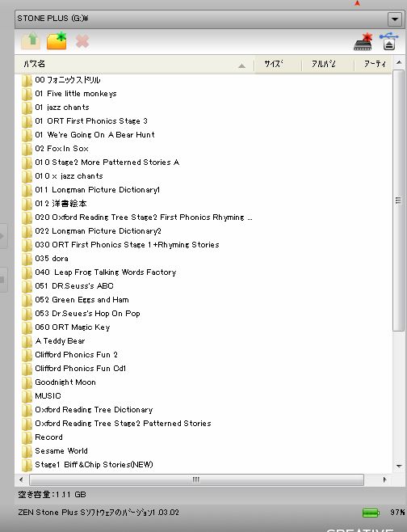Select the 012 洋書絵本 folder
The image size is (407, 532).
[x=54, y=204]
